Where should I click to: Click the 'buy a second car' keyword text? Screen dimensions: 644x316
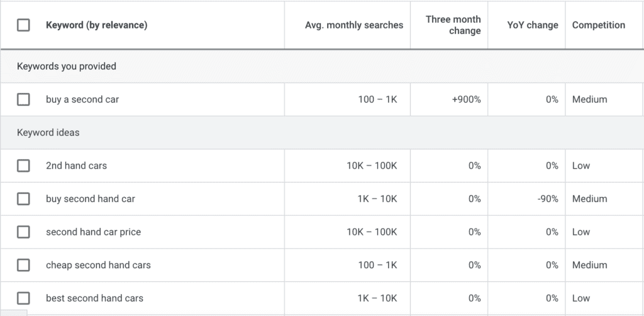82,99
